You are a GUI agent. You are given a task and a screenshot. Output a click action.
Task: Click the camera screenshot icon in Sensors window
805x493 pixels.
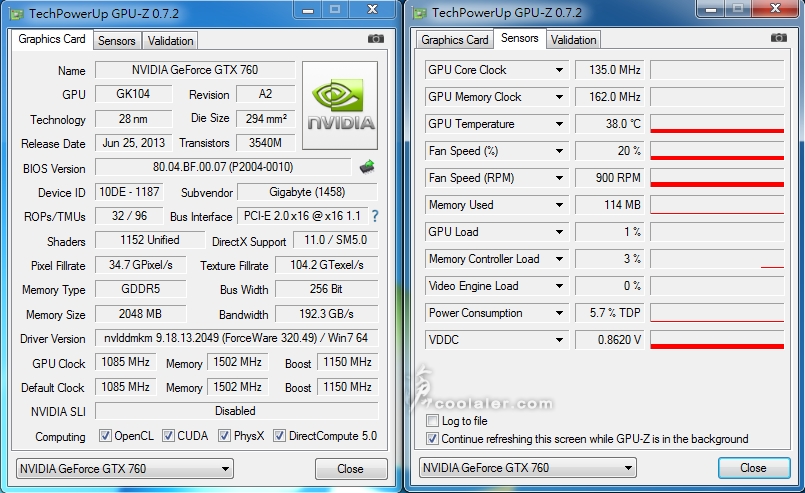pyautogui.click(x=779, y=38)
